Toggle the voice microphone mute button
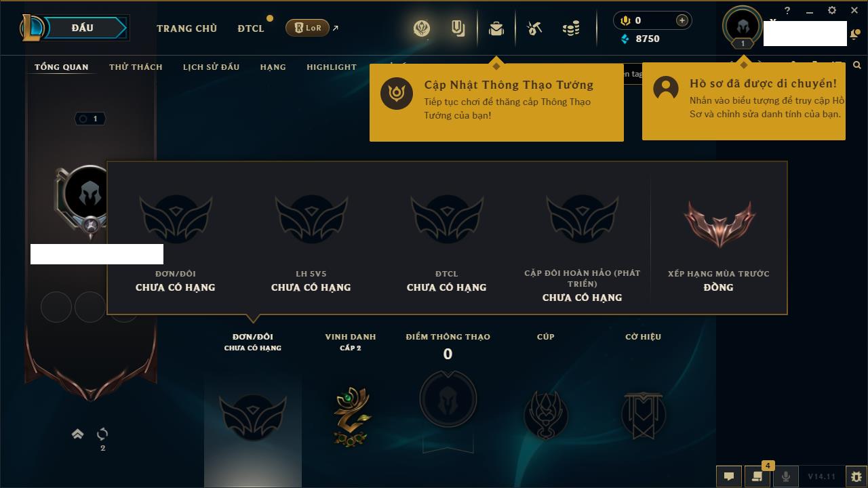Viewport: 868px width, 488px height. [785, 476]
